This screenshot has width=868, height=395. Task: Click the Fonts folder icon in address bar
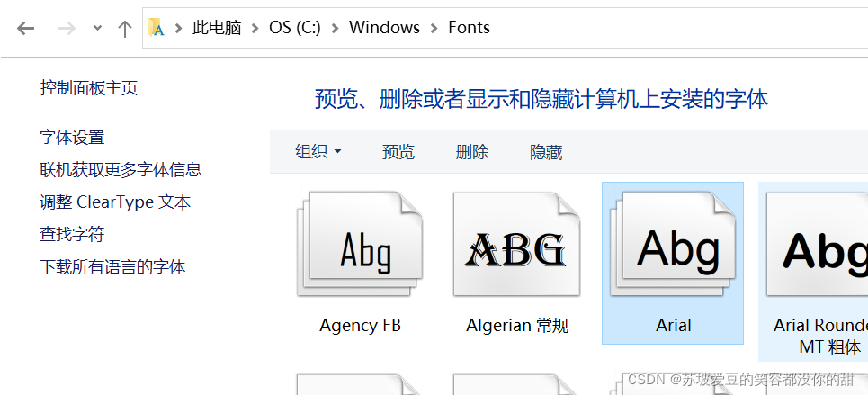157,28
